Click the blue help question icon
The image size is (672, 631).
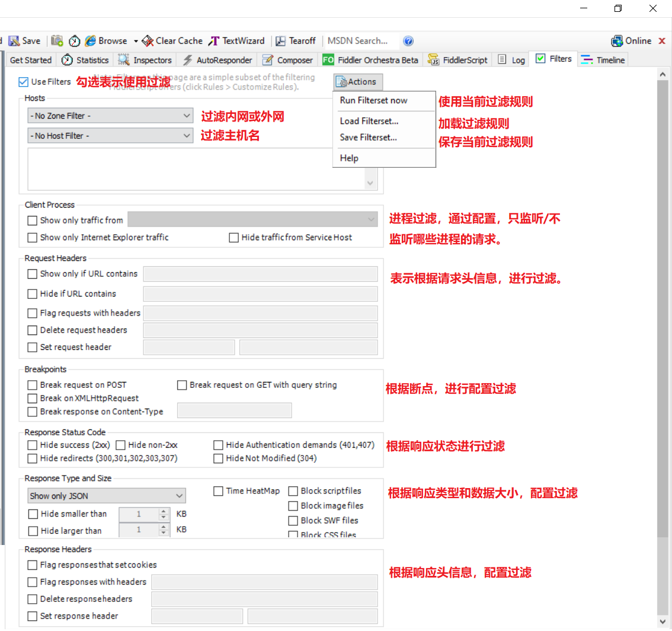click(408, 41)
